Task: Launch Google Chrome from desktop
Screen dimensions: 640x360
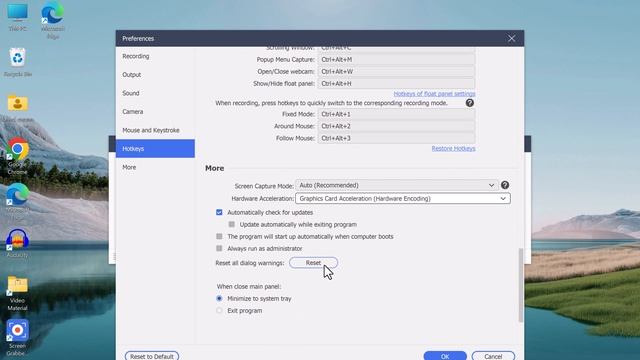Action: click(18, 156)
